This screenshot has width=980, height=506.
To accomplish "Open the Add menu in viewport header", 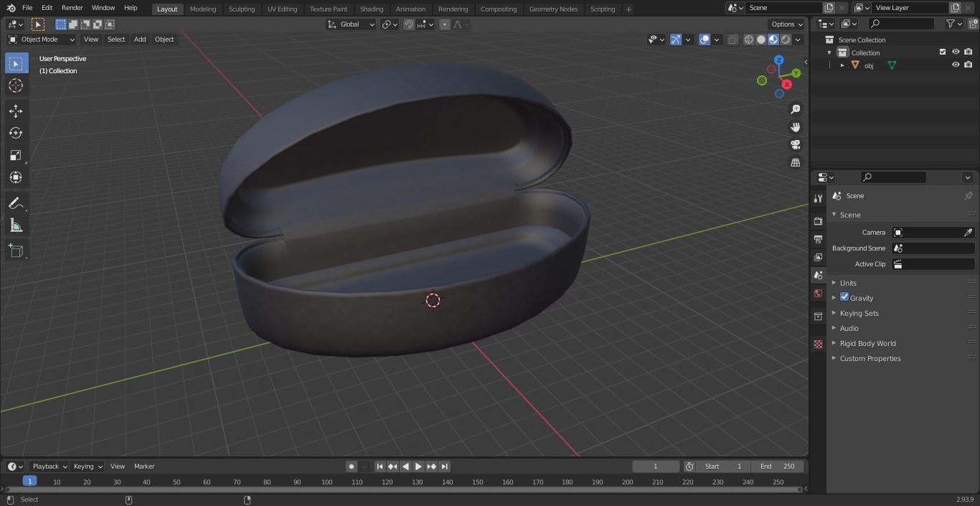I will (140, 39).
